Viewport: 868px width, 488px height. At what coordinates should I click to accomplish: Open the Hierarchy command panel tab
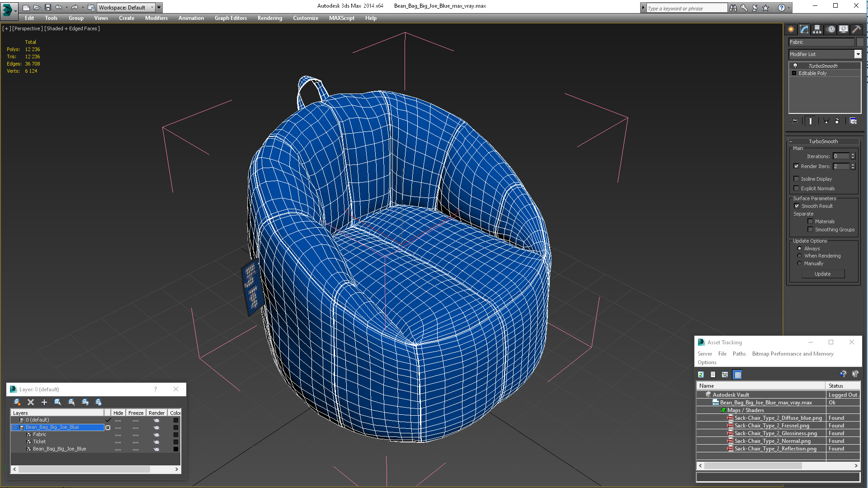(x=817, y=29)
